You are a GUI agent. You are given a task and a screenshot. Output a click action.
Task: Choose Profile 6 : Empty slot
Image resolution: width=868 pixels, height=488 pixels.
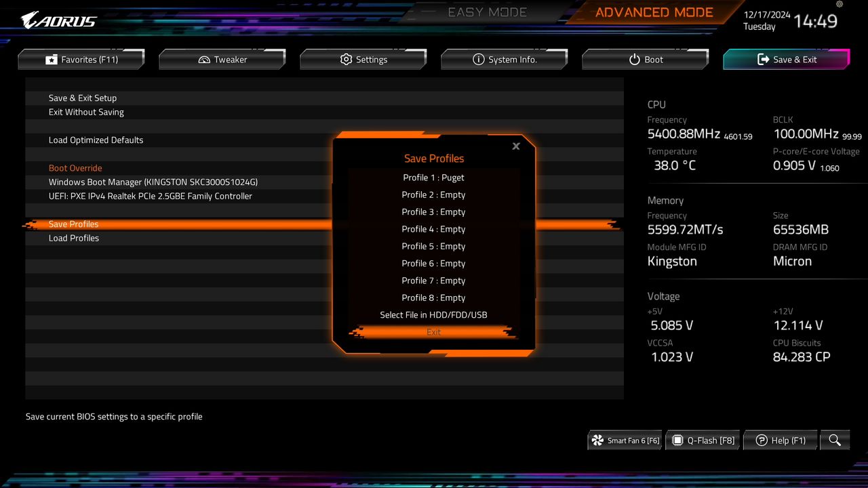tap(434, 263)
